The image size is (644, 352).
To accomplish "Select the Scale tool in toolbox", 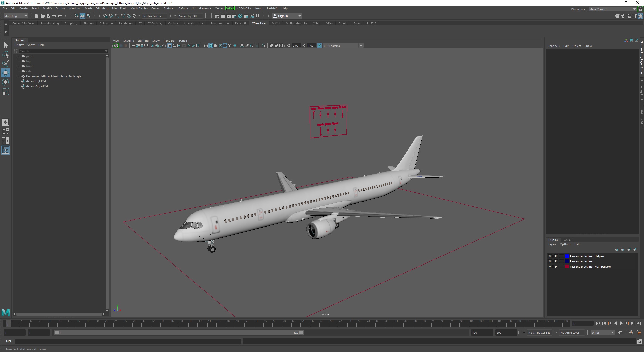I will click(x=6, y=92).
